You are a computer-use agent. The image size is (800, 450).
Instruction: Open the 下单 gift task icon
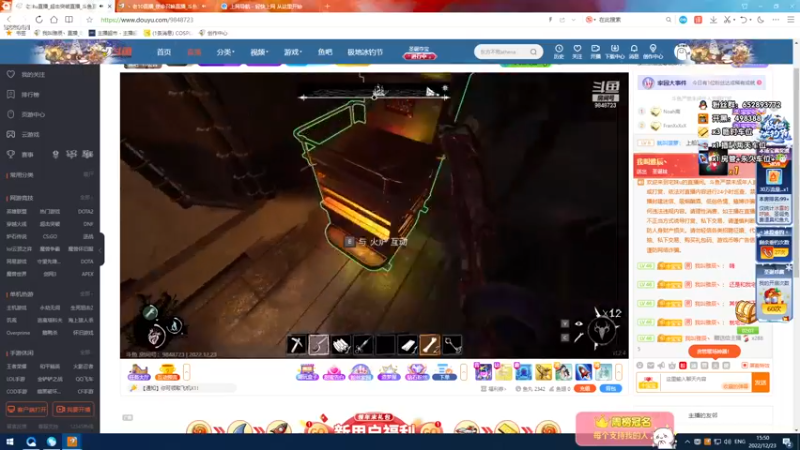pos(444,372)
